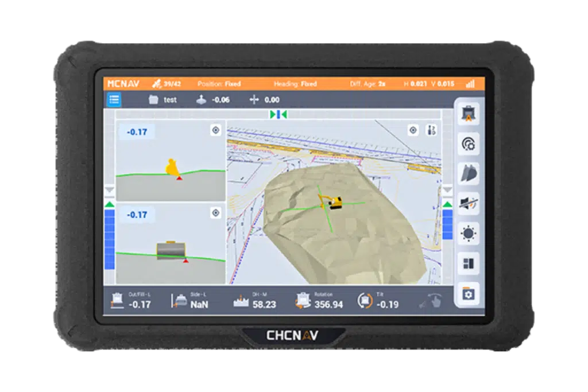Open the project settings folder icon
Screen dimensions: 588x392
coord(468,294)
